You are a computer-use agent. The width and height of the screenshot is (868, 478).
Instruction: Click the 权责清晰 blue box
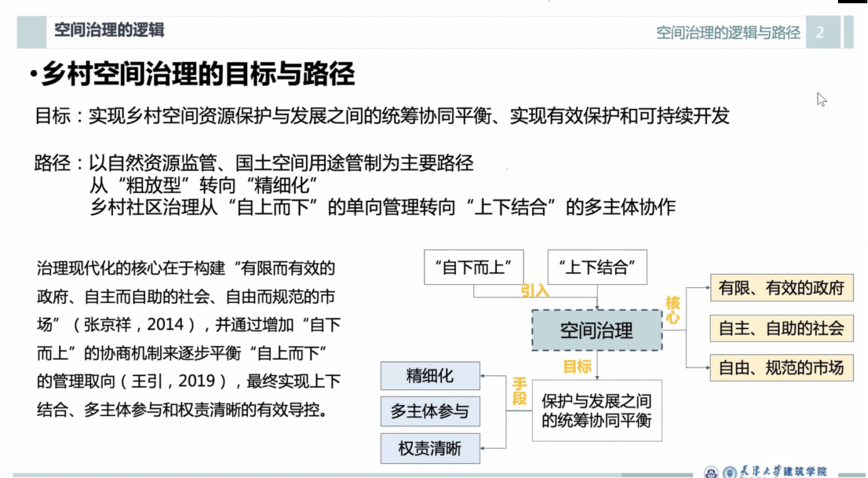coord(430,448)
